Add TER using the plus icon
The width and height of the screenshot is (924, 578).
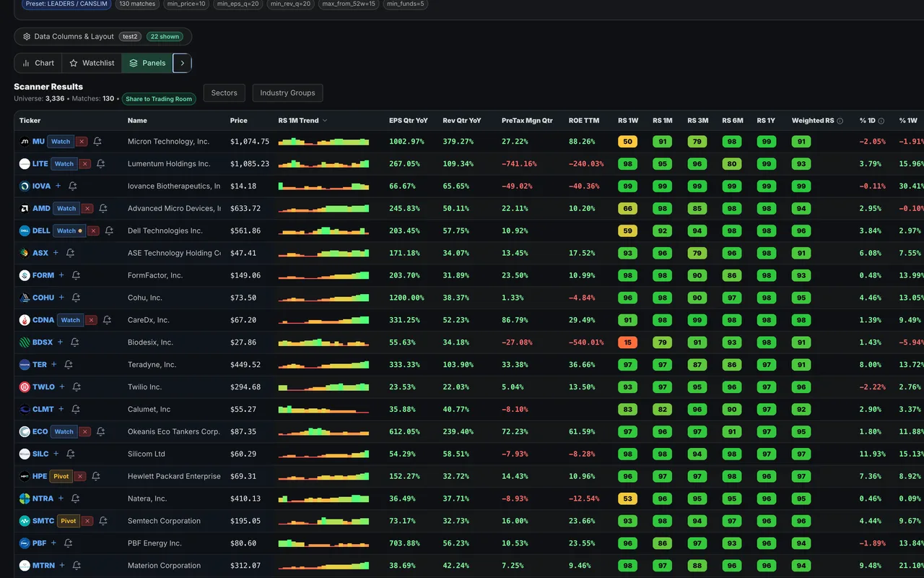tap(54, 364)
